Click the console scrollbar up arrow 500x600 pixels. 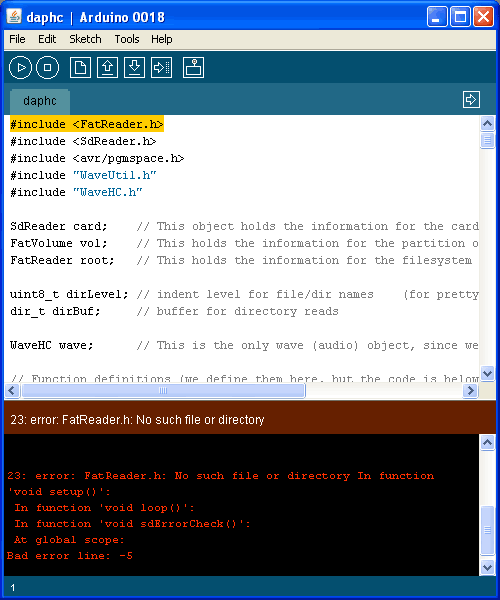(x=487, y=443)
